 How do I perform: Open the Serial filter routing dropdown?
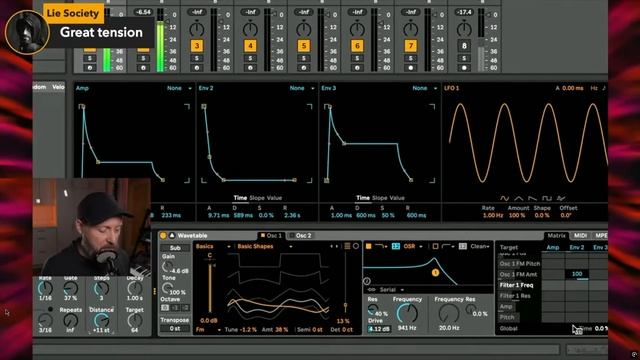(x=391, y=290)
